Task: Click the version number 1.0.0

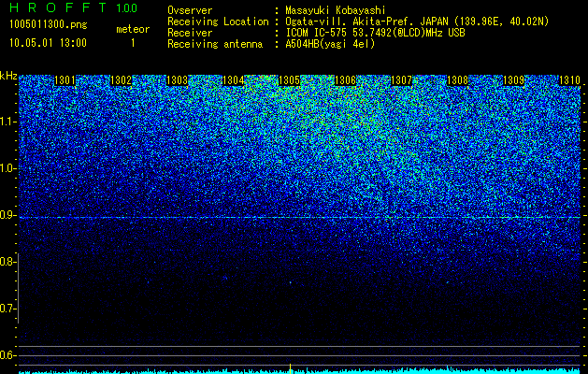Action: point(127,8)
